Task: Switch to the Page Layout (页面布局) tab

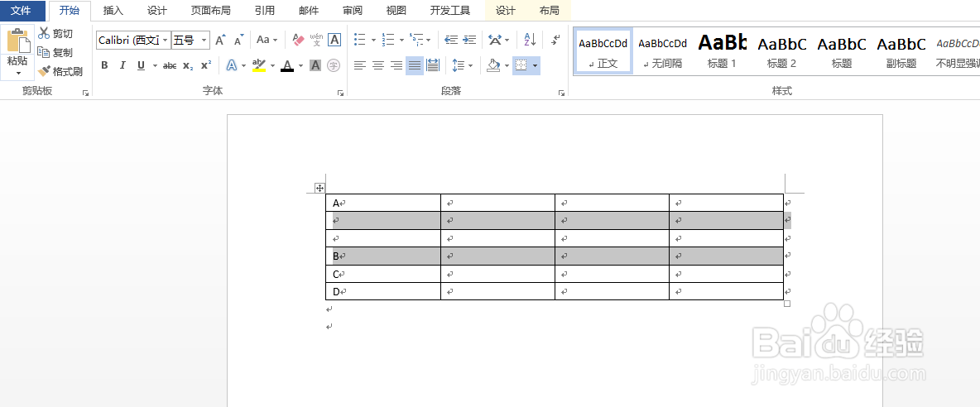Action: tap(210, 11)
